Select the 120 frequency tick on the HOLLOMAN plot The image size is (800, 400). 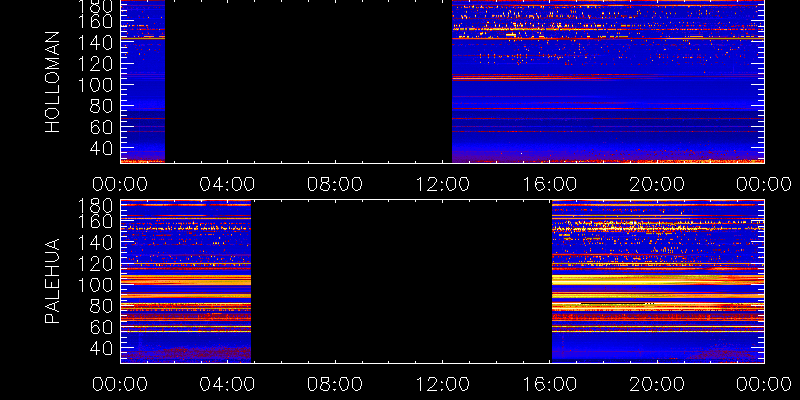95,64
